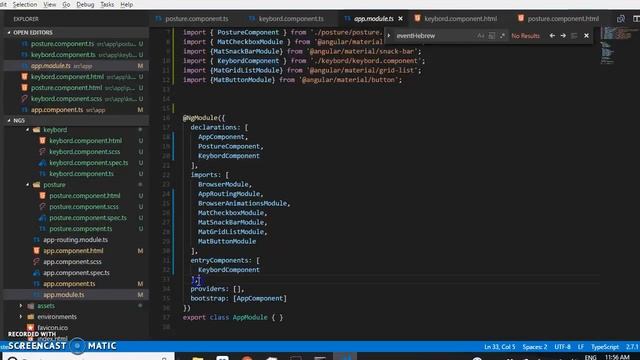Open the Tasks menu
Screen dimensions: 640x360
coord(107,4)
